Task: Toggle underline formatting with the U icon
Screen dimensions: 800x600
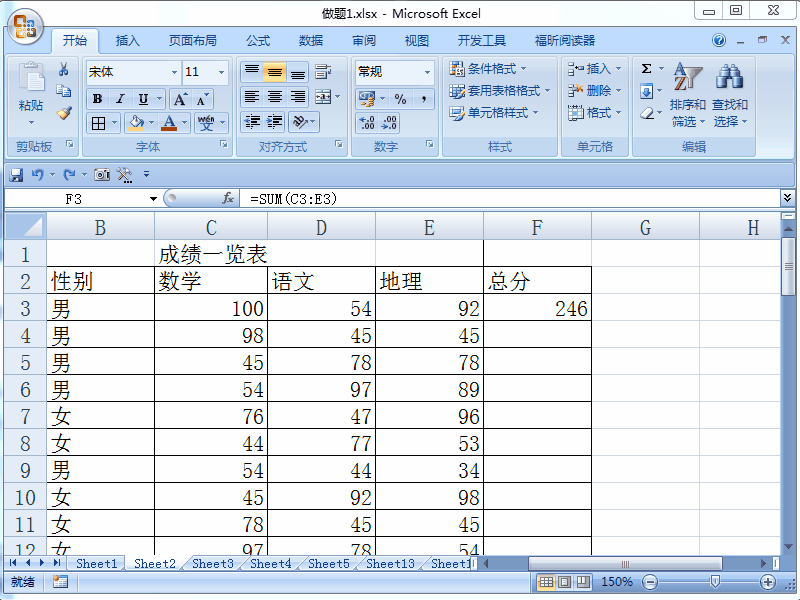Action: (x=142, y=99)
